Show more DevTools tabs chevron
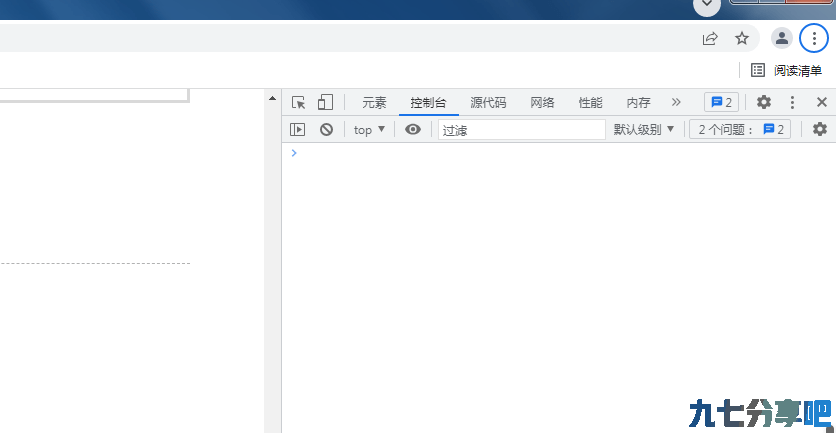The width and height of the screenshot is (836, 433). coord(676,102)
